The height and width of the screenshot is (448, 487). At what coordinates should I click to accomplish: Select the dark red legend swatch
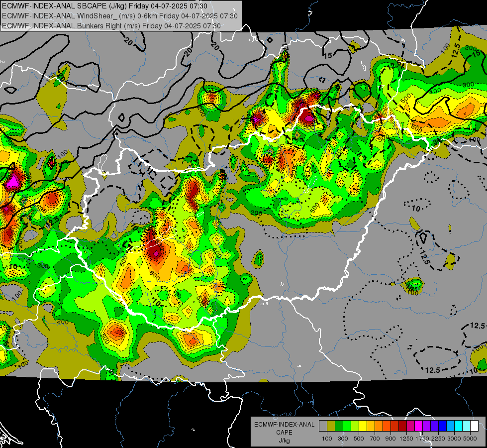click(402, 426)
